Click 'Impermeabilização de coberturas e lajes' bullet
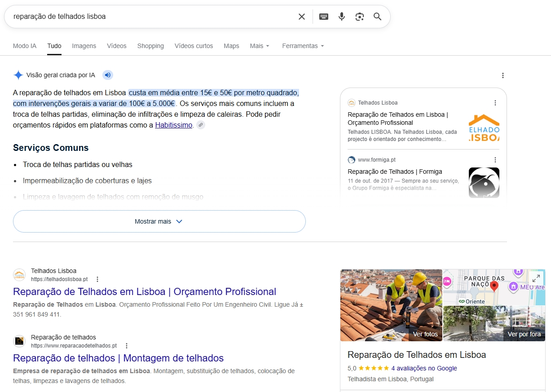Viewport: 551px width, 392px height. point(87,181)
